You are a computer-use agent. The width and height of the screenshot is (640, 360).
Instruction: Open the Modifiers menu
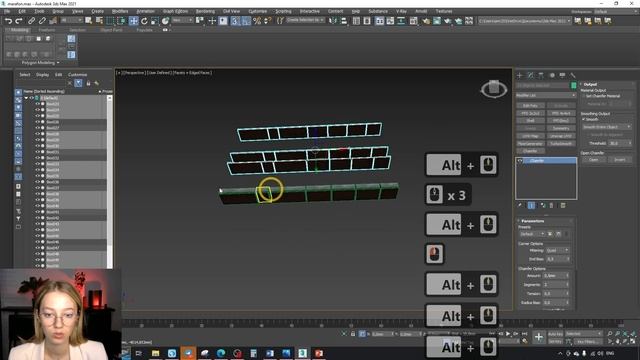click(120, 11)
